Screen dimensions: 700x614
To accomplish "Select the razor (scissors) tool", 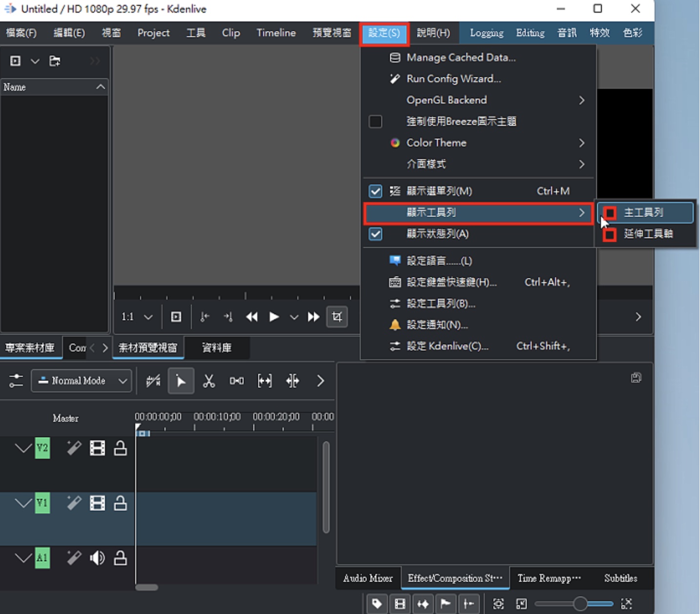I will click(x=209, y=381).
